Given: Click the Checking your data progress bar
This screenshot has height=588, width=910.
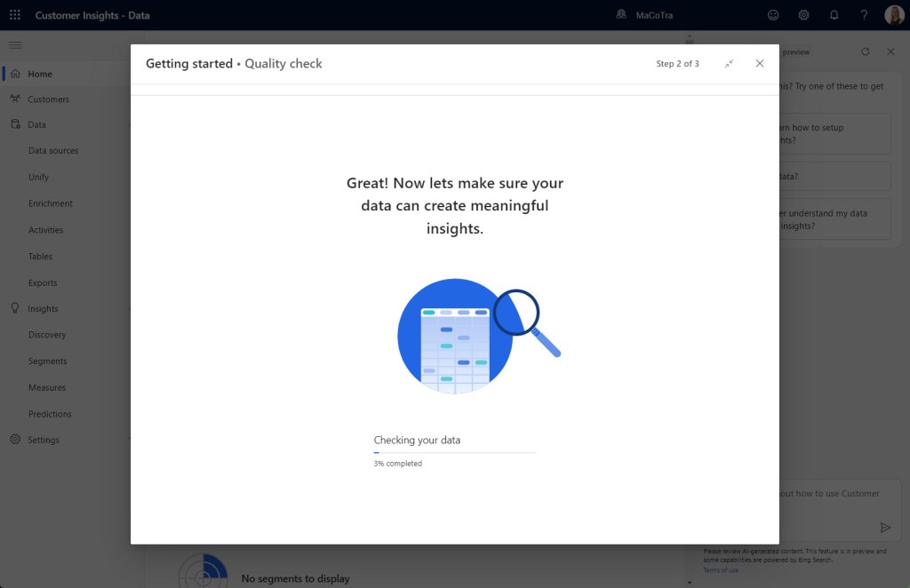Looking at the screenshot, I should tap(454, 453).
